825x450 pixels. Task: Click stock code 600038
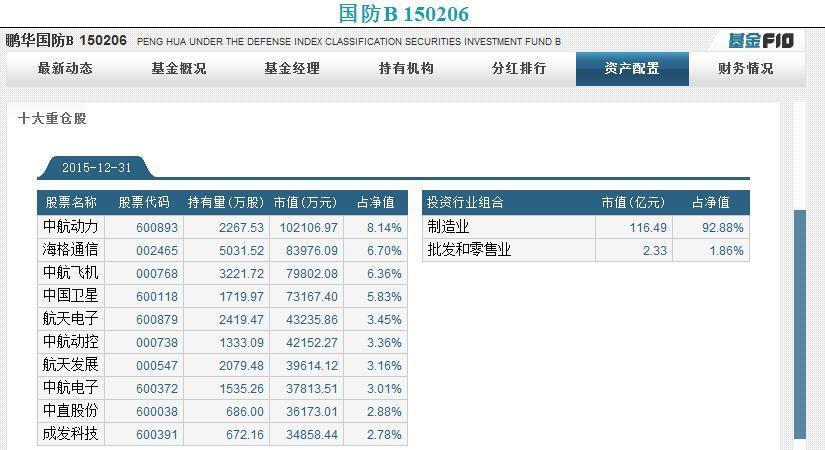coord(157,412)
